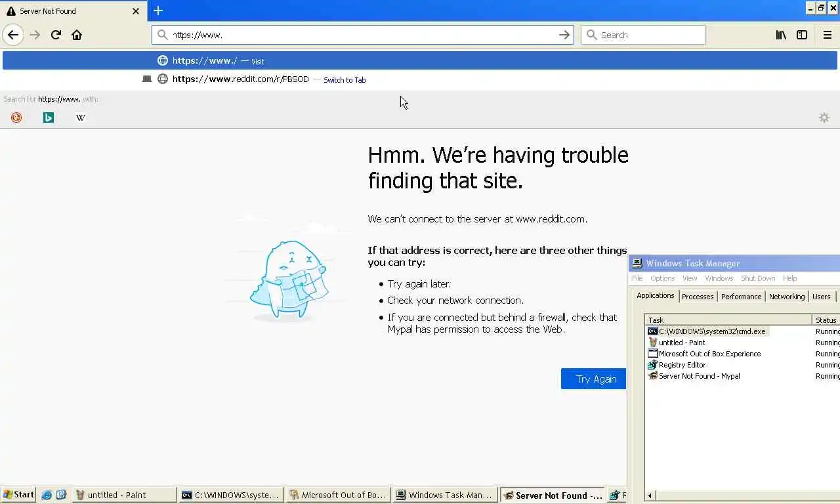The image size is (840, 504).
Task: Click Server Not Found taskbar button
Action: pyautogui.click(x=552, y=495)
